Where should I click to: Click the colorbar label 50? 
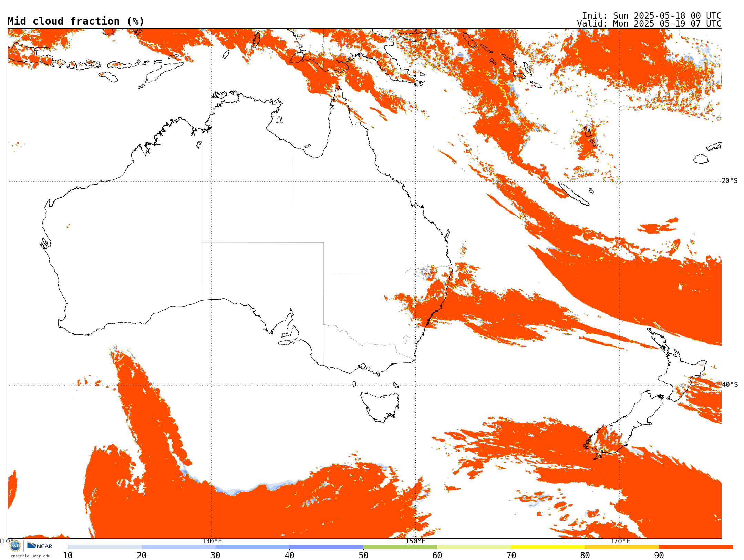(363, 556)
